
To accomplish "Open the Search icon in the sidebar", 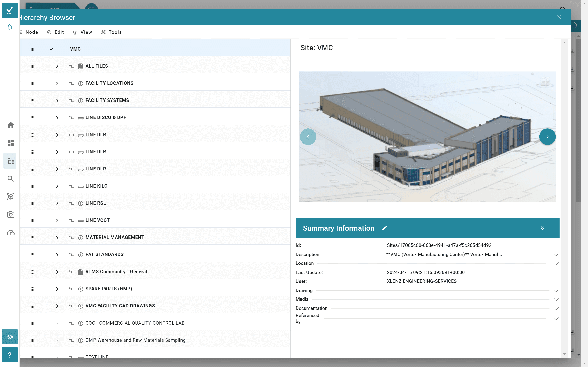I will (x=10, y=179).
